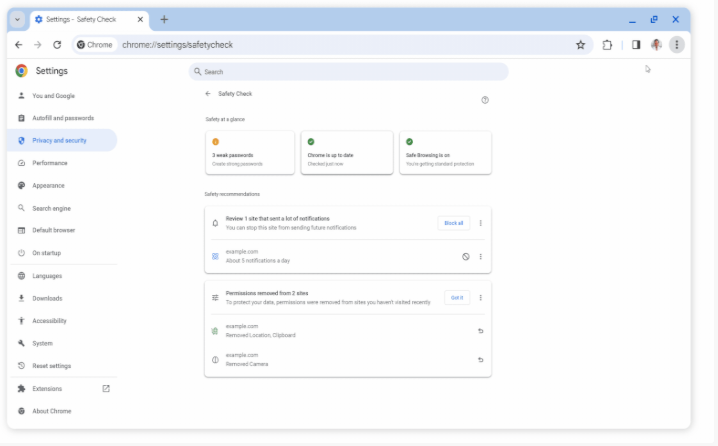Open the Extensions puzzle icon in toolbar
The width and height of the screenshot is (718, 446).
coord(607,45)
